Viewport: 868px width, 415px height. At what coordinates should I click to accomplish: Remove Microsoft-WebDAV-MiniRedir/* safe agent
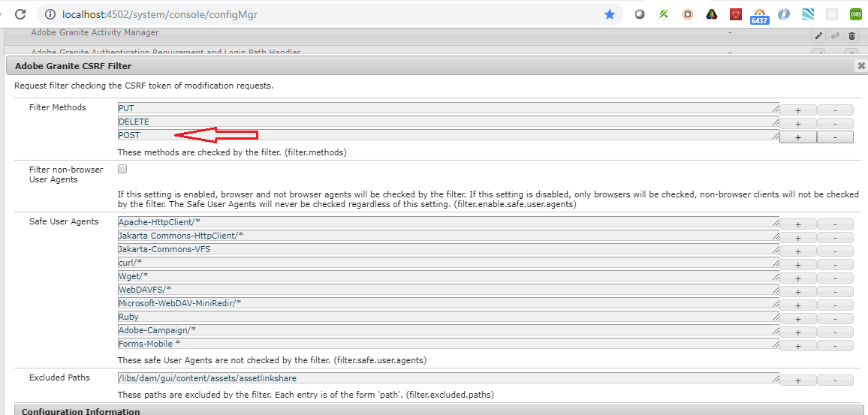click(835, 305)
